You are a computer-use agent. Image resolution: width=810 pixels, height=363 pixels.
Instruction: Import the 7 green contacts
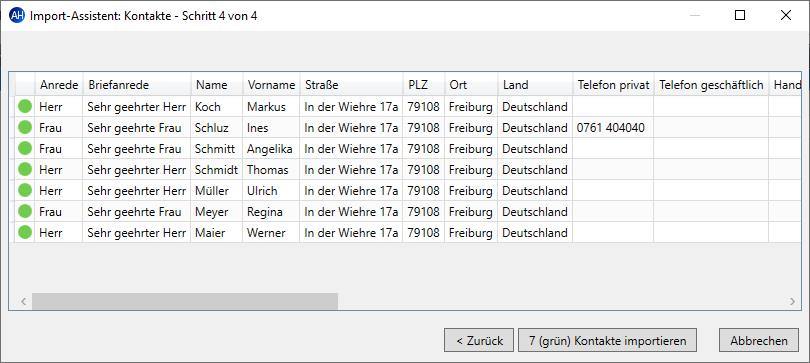click(x=608, y=340)
